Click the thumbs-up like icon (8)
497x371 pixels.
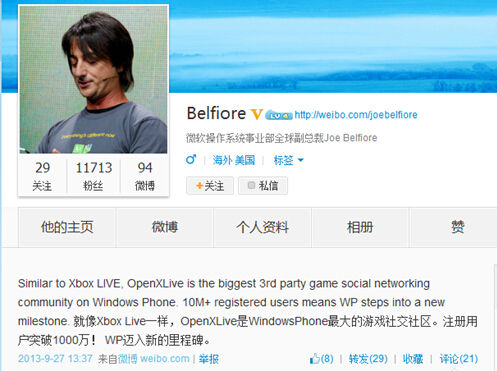tap(315, 359)
